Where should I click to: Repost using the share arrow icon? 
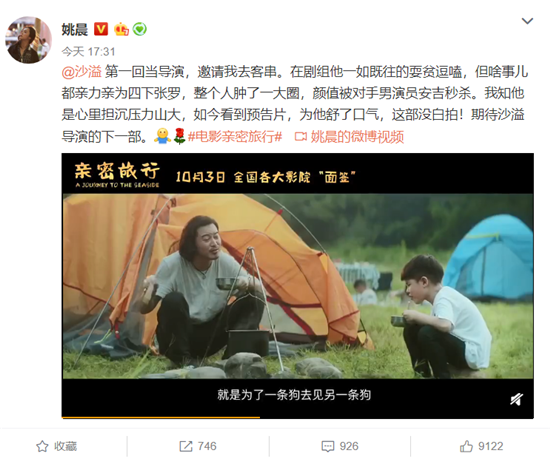186,446
